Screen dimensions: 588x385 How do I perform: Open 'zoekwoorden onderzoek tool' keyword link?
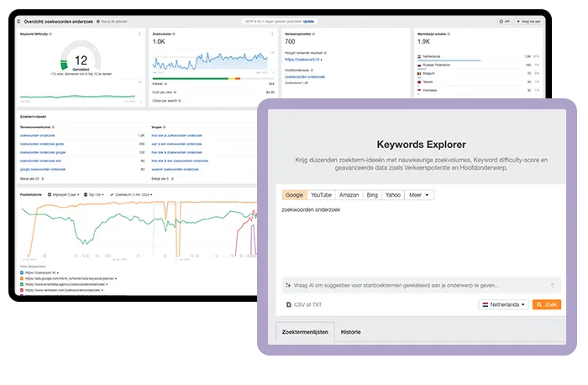point(40,161)
